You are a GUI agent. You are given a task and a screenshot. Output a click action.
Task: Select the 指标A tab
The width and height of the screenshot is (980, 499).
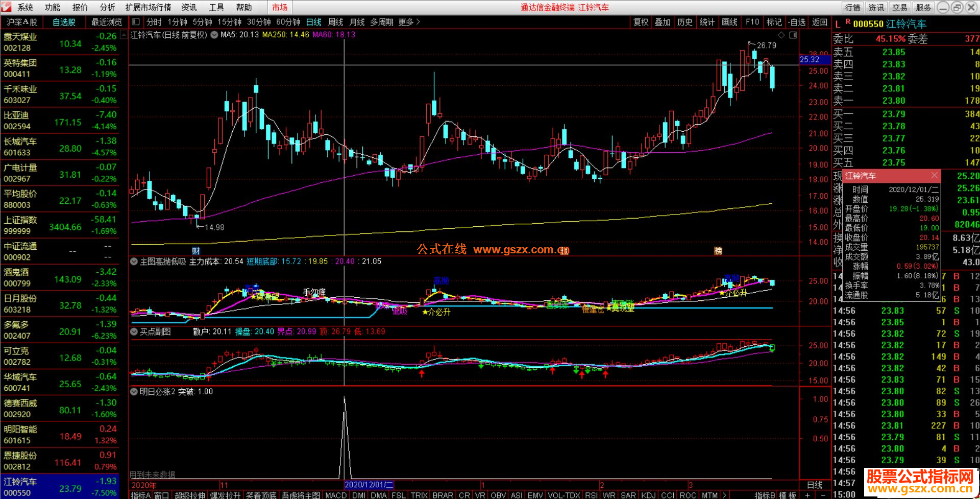[x=140, y=495]
